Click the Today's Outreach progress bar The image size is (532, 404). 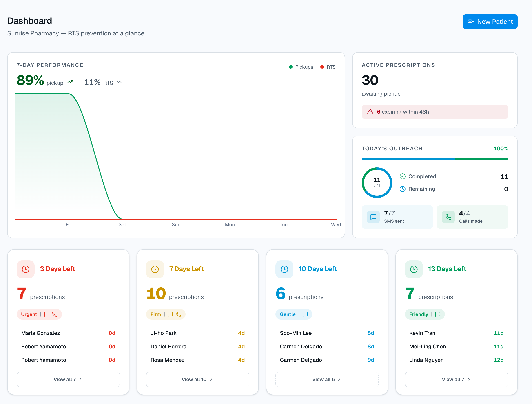click(435, 159)
